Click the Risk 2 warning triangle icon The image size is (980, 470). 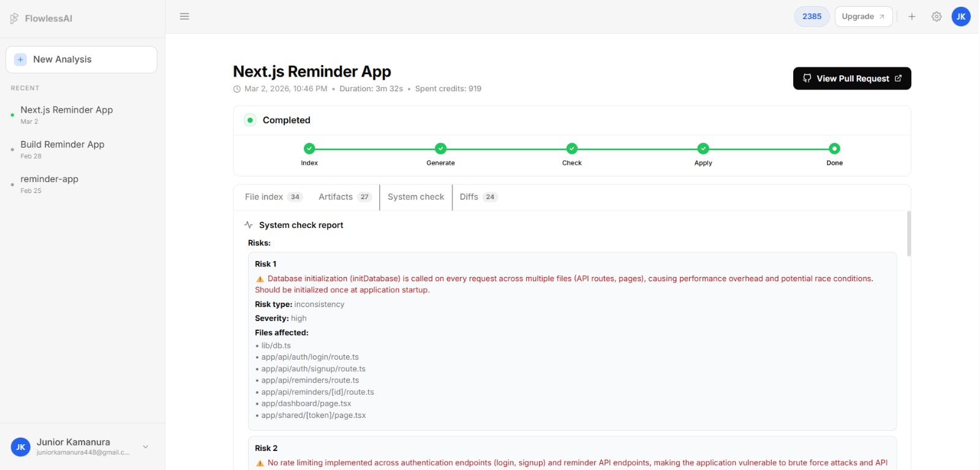tap(260, 463)
